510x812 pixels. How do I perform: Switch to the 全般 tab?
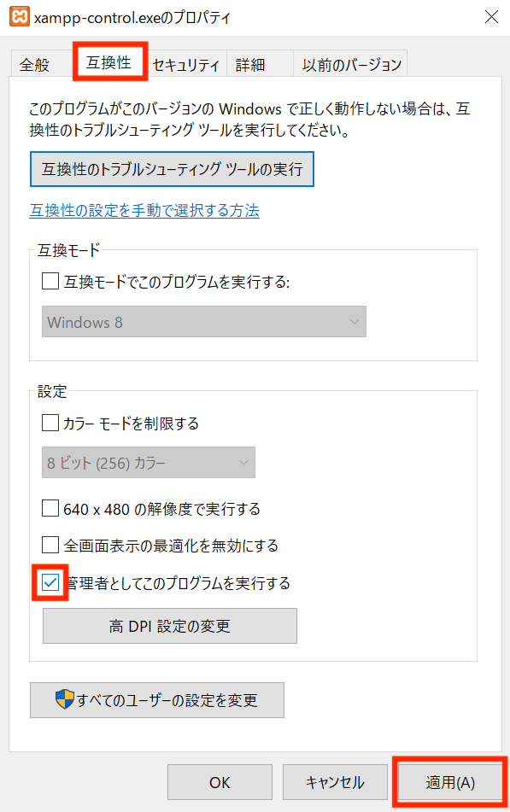[x=35, y=65]
